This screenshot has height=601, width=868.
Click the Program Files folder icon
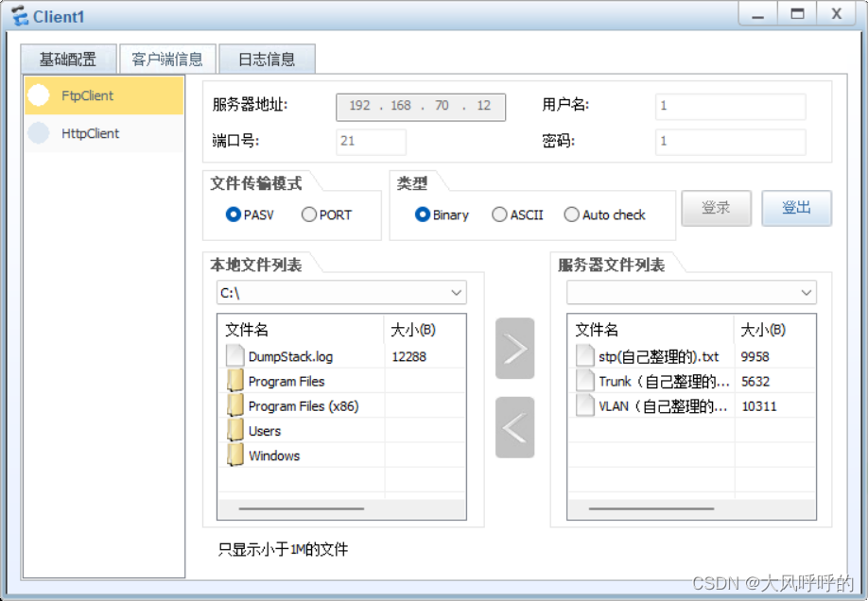(x=234, y=381)
